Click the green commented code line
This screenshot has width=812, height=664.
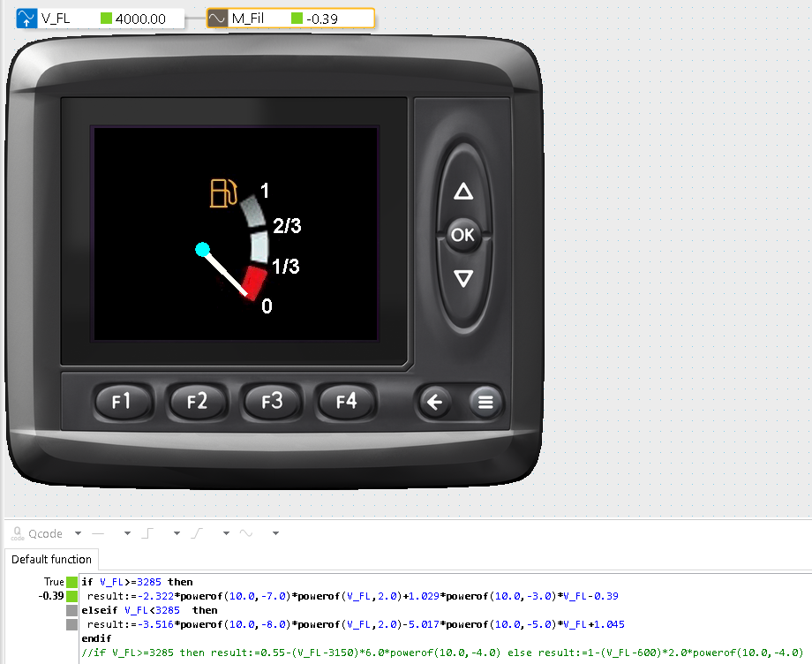(442, 653)
